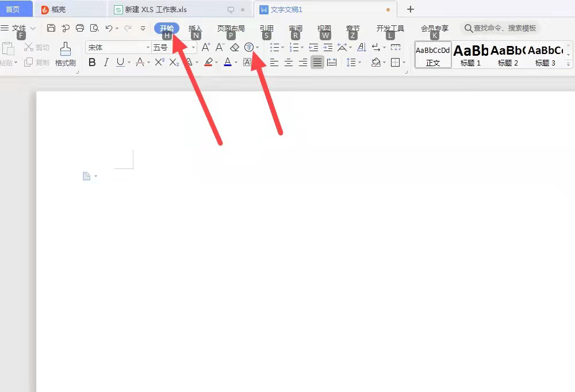Image resolution: width=575 pixels, height=392 pixels.
Task: Click the search commands box 查找命令
Action: tap(500, 28)
